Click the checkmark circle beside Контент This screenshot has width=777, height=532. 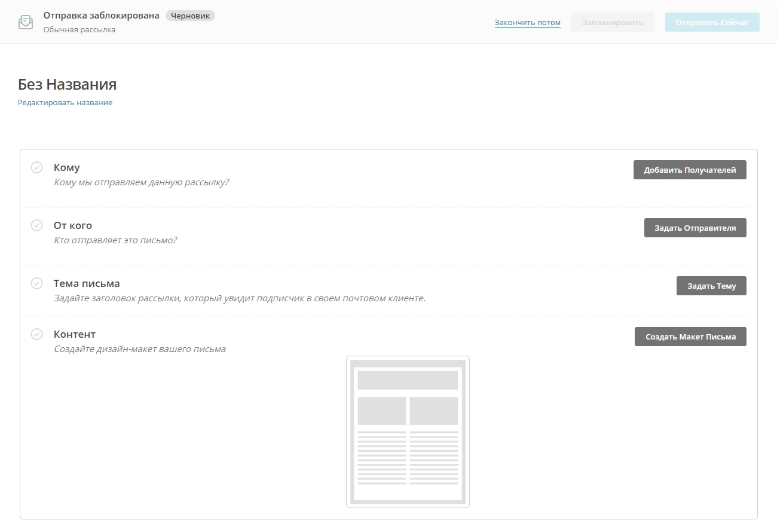pos(36,334)
